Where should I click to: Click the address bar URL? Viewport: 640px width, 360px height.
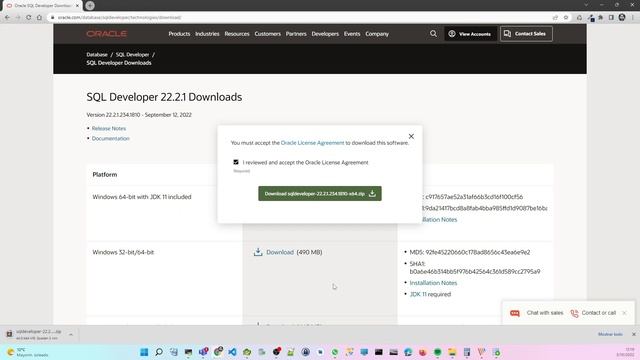point(119,18)
